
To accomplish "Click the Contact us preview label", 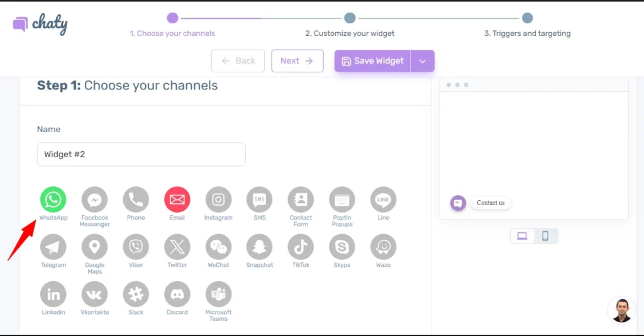I will [491, 203].
